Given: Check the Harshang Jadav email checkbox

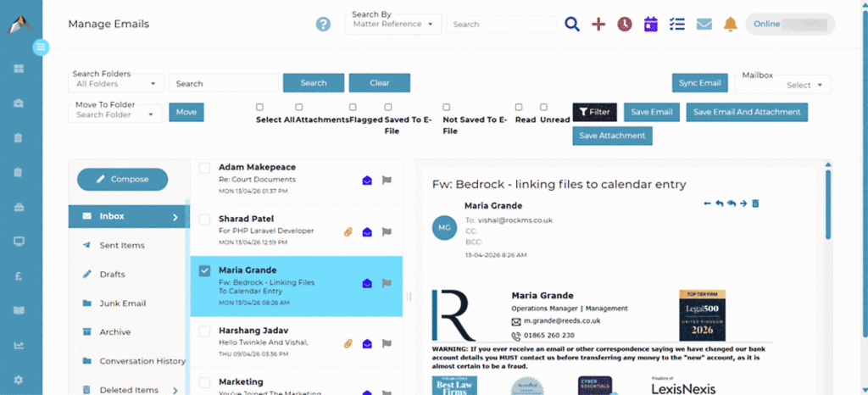Looking at the screenshot, I should [205, 331].
